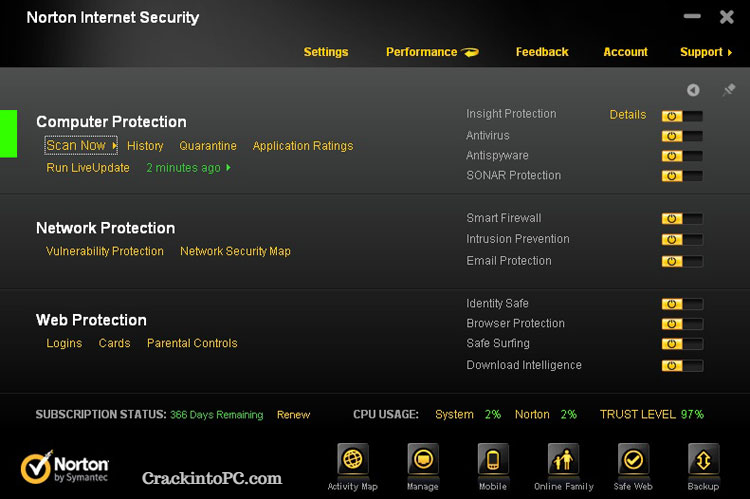Switch off Antispyware
The height and width of the screenshot is (499, 750).
(x=682, y=156)
